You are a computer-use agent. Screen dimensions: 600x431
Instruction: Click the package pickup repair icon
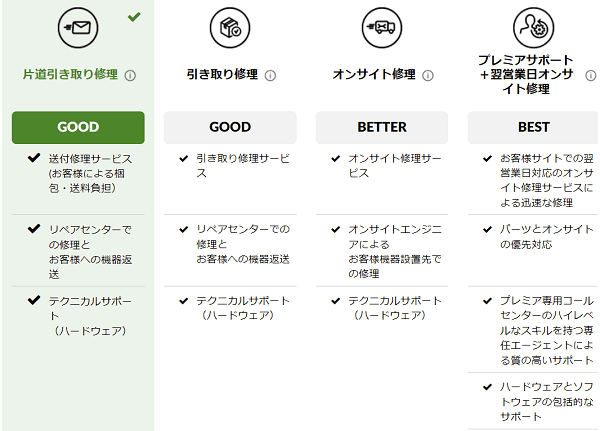click(230, 28)
